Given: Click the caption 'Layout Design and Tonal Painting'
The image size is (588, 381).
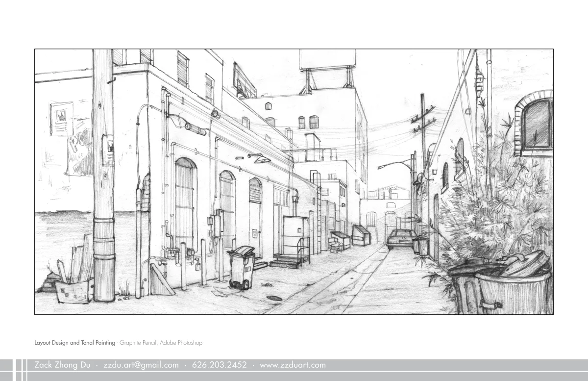Looking at the screenshot, I should click(75, 343).
